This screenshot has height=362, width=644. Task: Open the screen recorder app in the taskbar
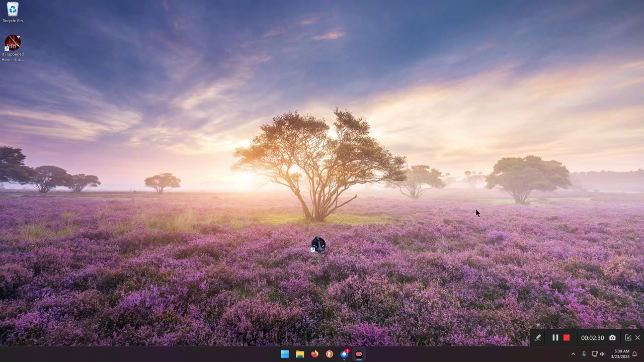coord(359,354)
